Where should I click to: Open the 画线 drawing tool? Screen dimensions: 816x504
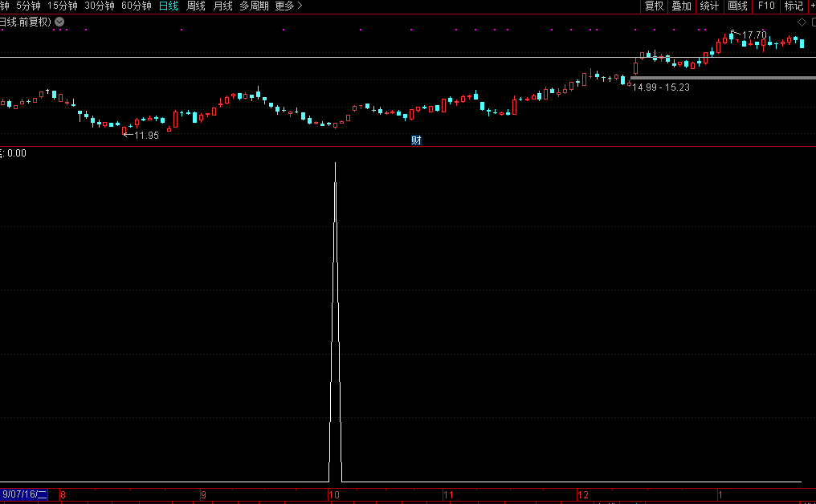coord(737,6)
